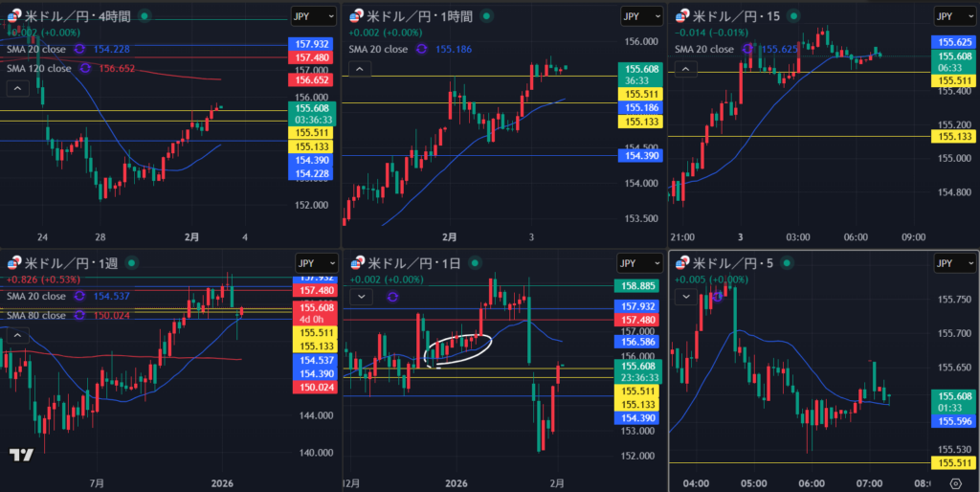The width and height of the screenshot is (980, 492).
Task: Click the SMA 80 refresh icon on the weekly chart
Action: pyautogui.click(x=78, y=315)
